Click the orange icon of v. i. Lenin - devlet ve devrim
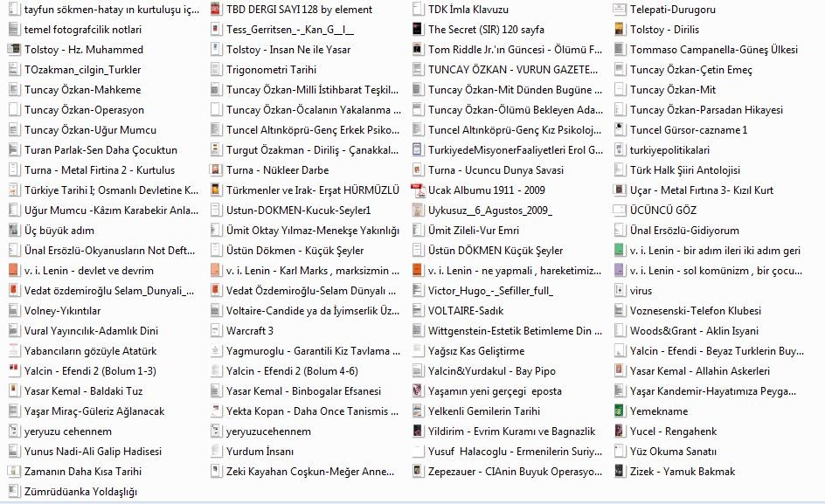 click(x=14, y=271)
